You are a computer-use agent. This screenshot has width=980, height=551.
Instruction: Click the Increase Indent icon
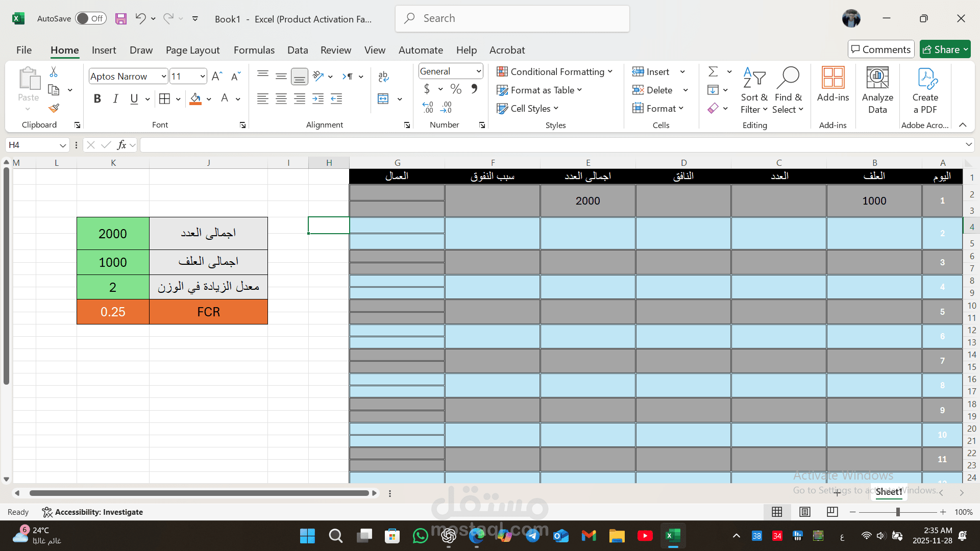coord(318,98)
